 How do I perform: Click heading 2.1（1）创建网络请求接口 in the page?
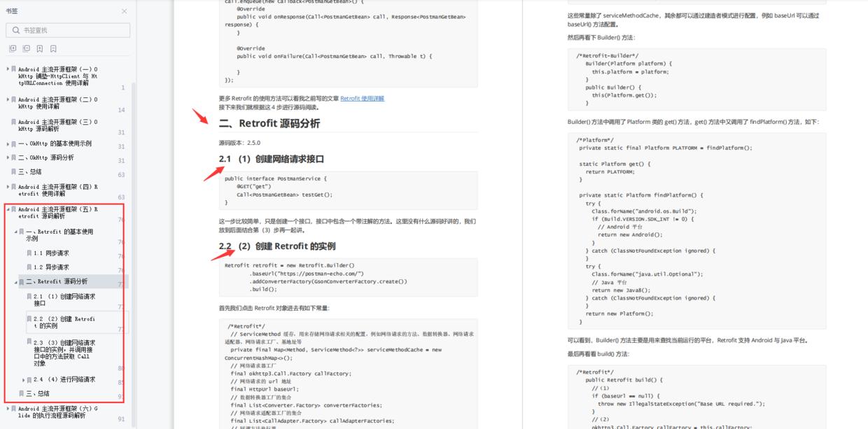[x=272, y=159]
